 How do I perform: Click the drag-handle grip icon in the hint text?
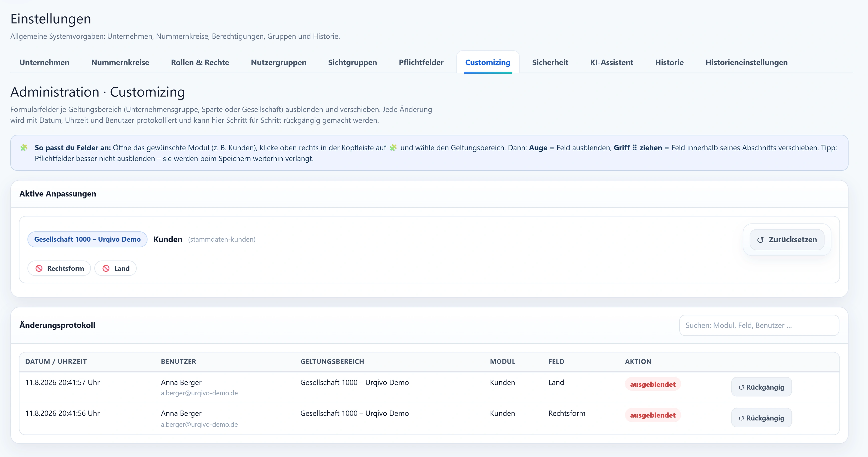pos(634,148)
